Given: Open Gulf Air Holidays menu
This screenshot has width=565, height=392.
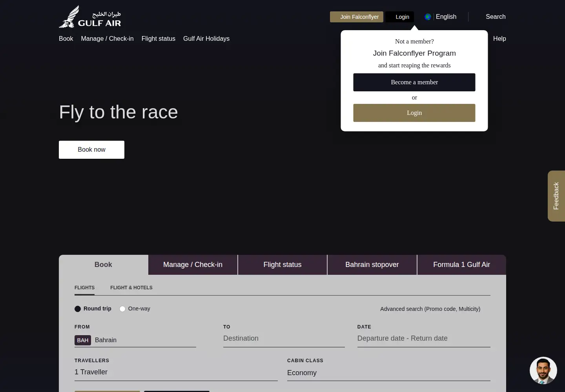Looking at the screenshot, I should 206,38.
